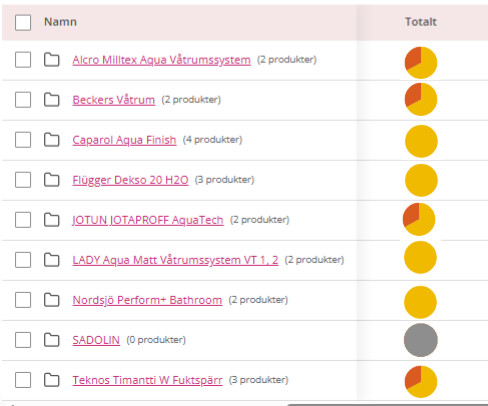Open the Beckers Våtrum link
This screenshot has width=488, height=406.
[114, 100]
